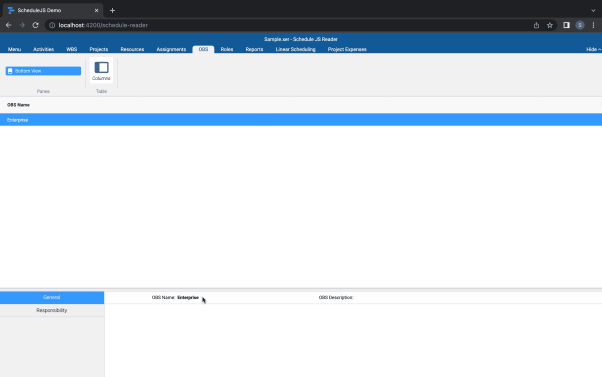The width and height of the screenshot is (602, 377).
Task: Reload the current page
Action: point(35,25)
